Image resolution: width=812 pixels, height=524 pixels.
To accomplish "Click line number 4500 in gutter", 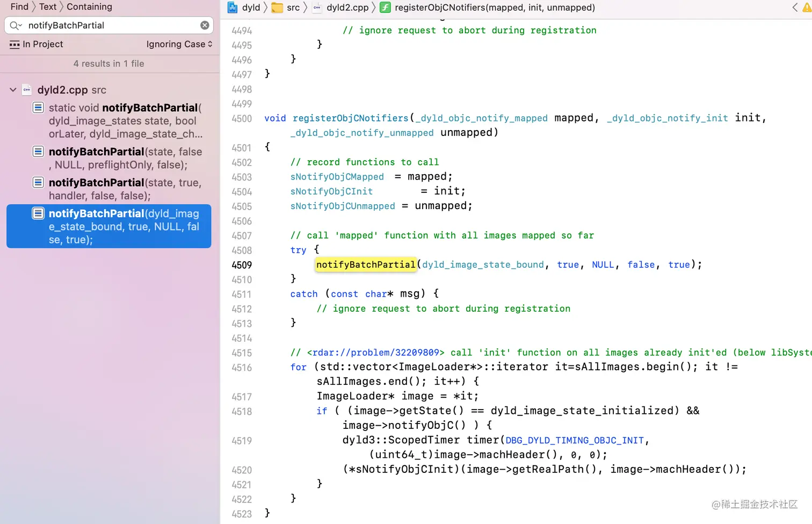I will point(241,119).
